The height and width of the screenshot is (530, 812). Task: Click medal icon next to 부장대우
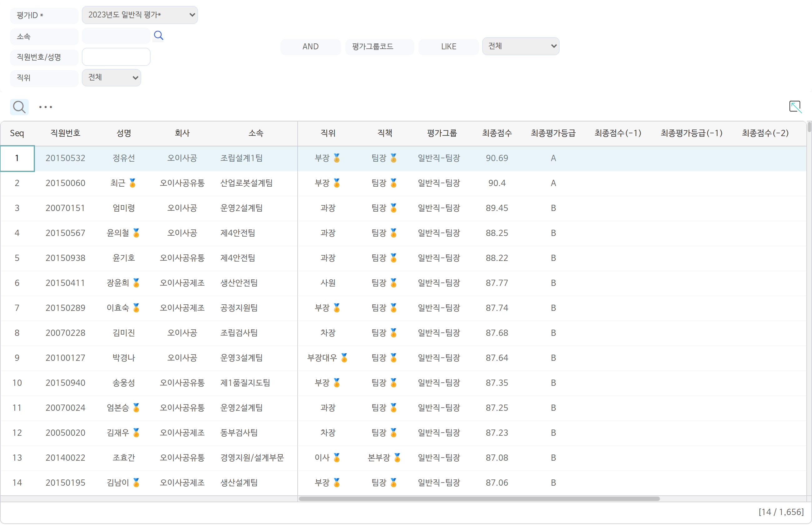point(344,358)
